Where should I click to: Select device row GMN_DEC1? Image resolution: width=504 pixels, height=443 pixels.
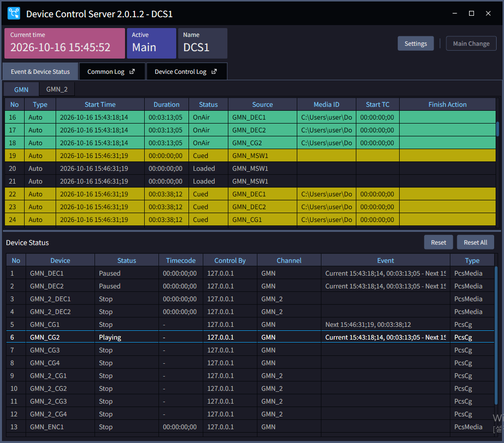(250, 273)
